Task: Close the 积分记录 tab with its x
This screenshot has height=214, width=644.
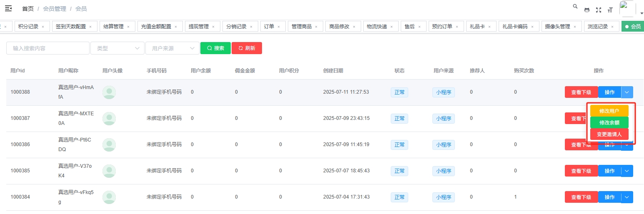Action: tap(43, 27)
